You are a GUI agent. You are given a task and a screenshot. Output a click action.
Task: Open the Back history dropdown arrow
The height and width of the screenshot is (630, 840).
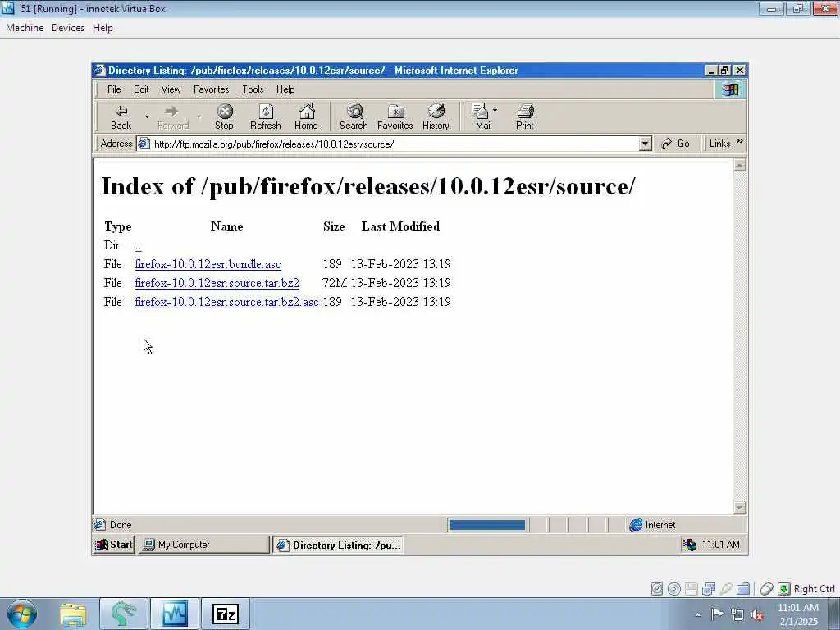(x=147, y=116)
